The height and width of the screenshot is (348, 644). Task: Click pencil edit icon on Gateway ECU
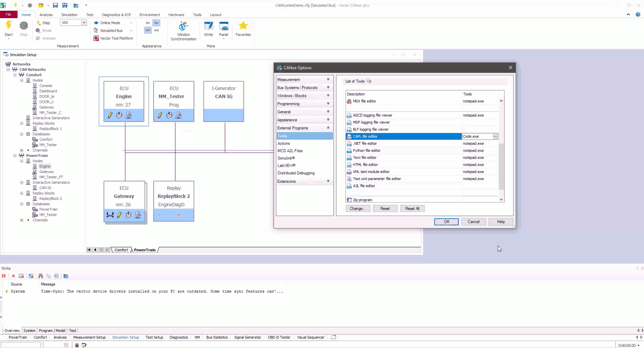tap(119, 215)
